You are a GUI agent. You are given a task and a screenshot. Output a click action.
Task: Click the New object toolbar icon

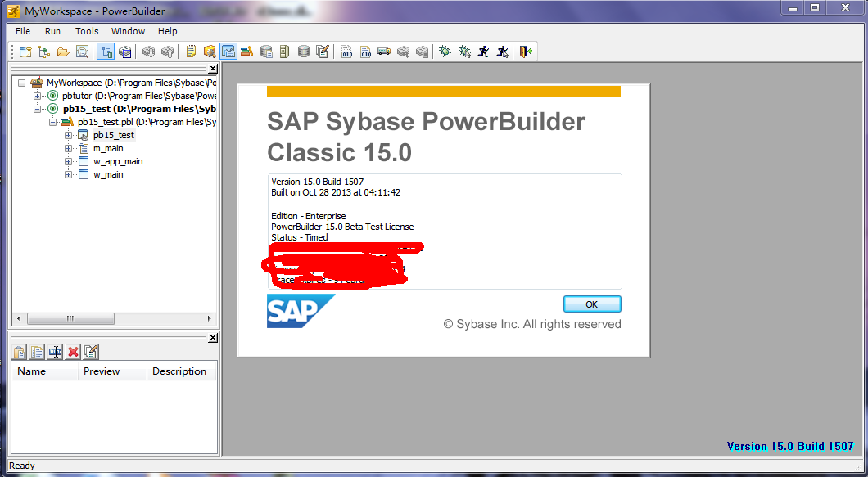click(25, 52)
